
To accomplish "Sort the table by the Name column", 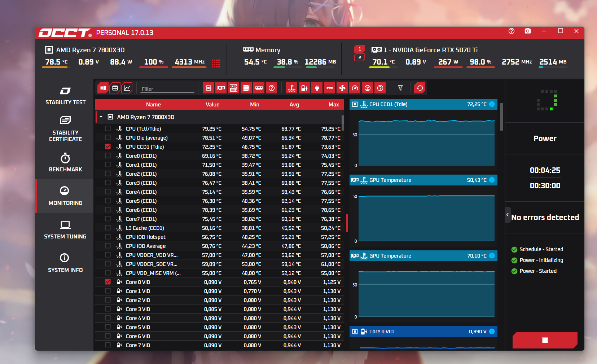I will tap(153, 105).
